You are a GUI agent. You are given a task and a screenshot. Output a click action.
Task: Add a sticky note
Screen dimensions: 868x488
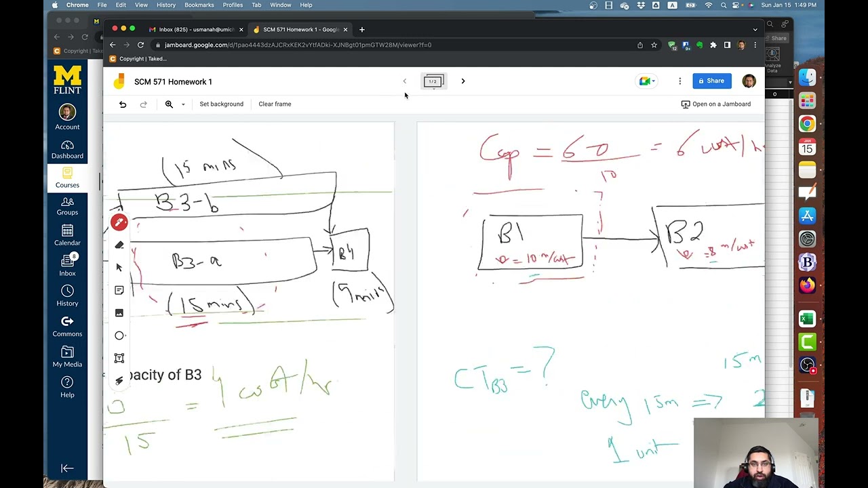tap(119, 290)
